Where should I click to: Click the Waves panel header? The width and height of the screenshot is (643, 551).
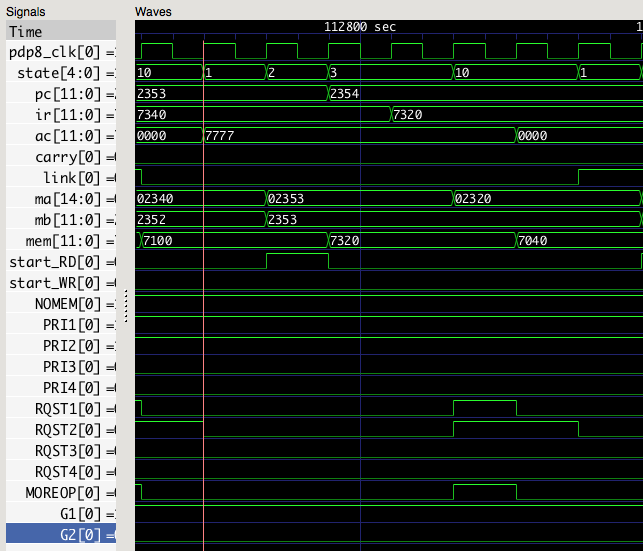pos(153,11)
